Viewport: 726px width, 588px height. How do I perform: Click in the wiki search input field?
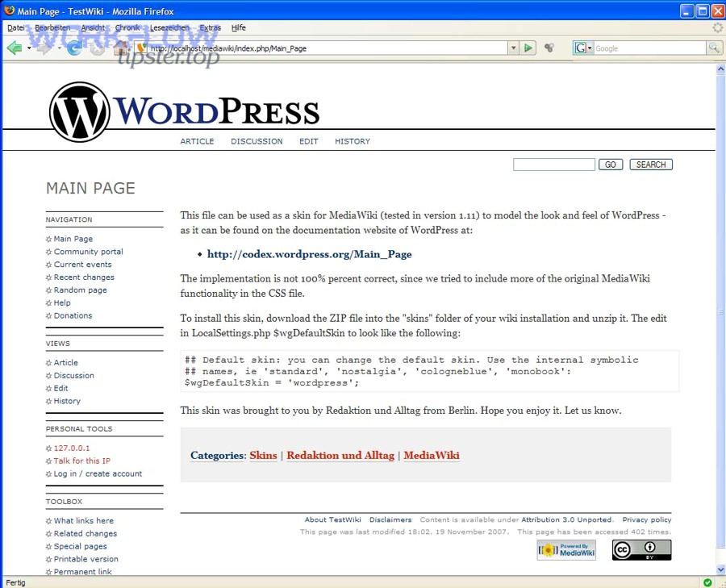[x=553, y=165]
